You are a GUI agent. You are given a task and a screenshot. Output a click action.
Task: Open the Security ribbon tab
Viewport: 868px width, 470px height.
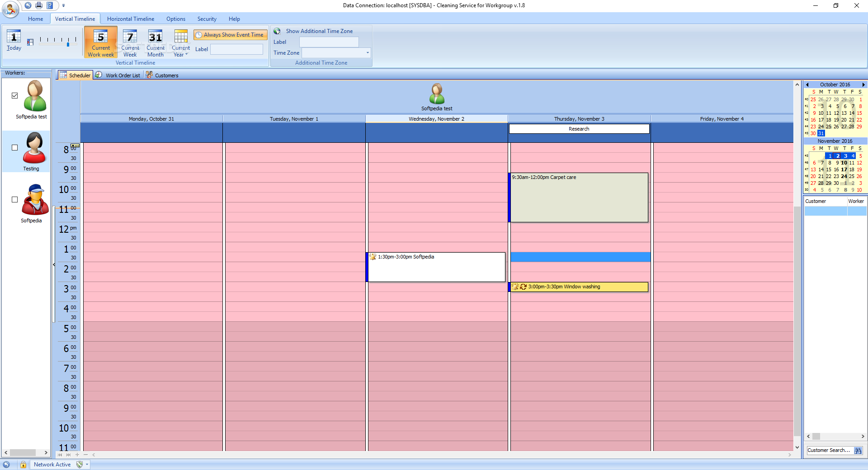pyautogui.click(x=207, y=19)
